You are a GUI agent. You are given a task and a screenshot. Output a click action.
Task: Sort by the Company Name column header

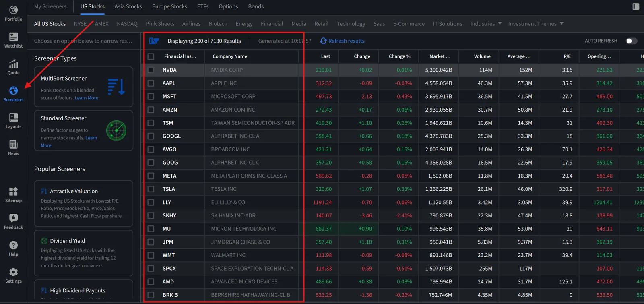(x=230, y=56)
